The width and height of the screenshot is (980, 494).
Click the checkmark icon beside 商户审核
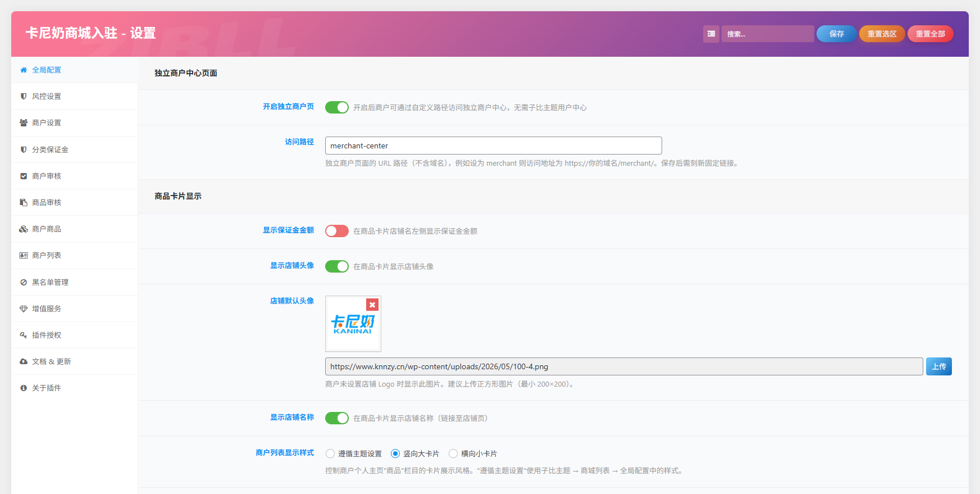click(x=24, y=176)
